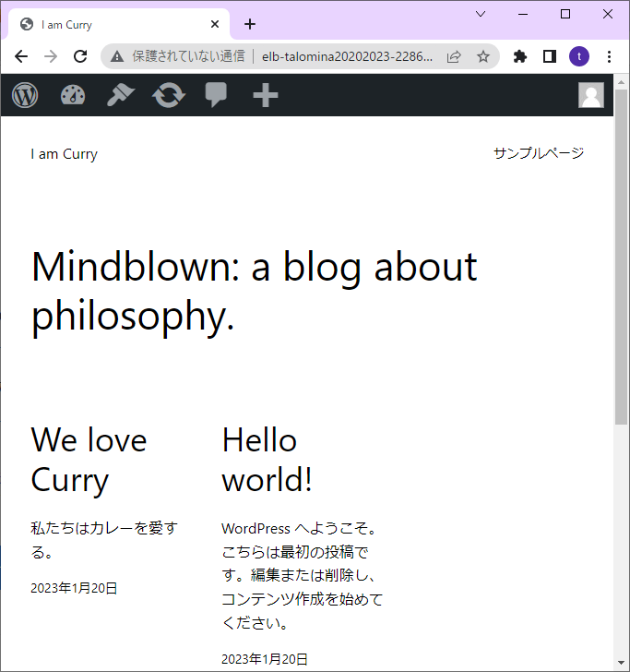The image size is (630, 672).
Task: Open the dashboard gauge icon
Action: pos(73,95)
